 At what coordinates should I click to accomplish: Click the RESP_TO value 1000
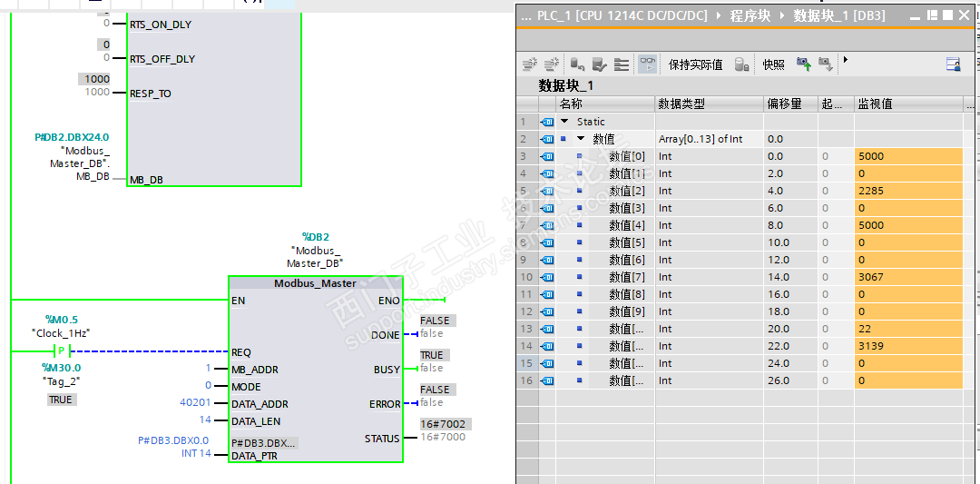click(x=94, y=79)
